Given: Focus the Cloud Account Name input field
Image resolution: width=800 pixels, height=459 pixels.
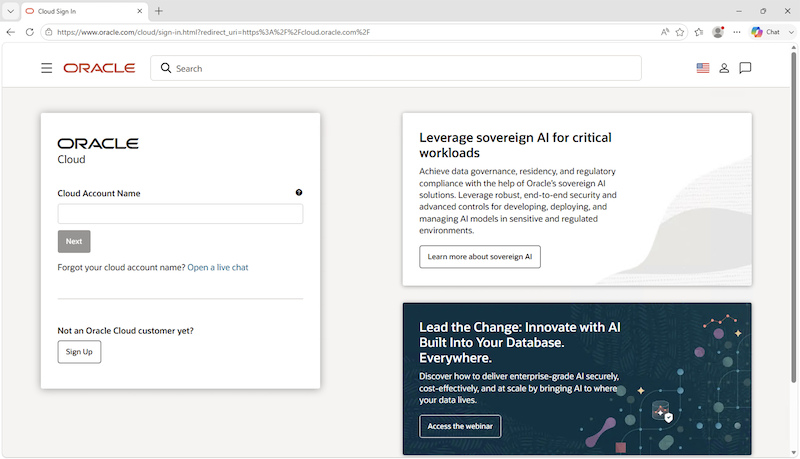Looking at the screenshot, I should point(180,214).
